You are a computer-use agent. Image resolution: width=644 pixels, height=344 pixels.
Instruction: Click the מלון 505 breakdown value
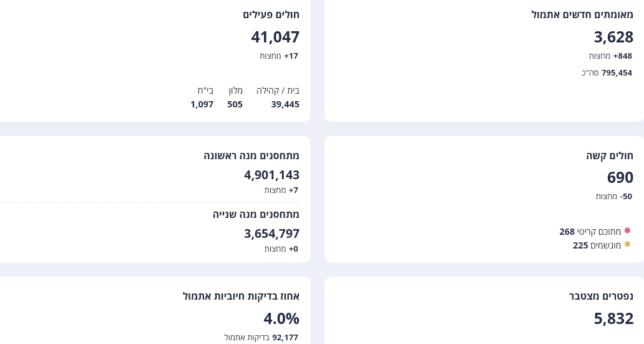pos(235,97)
